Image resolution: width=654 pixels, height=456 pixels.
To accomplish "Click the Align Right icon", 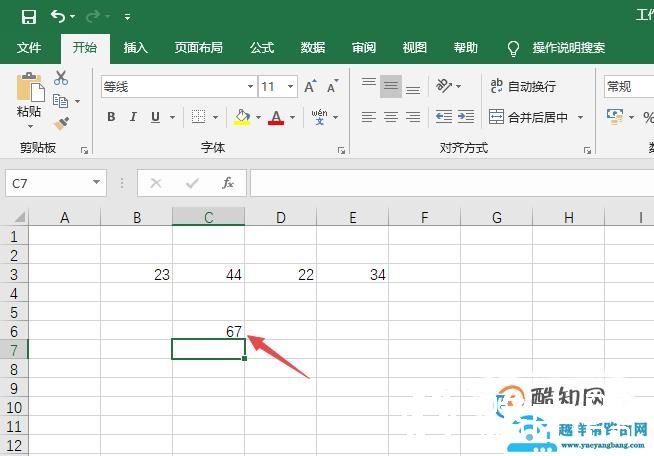I will tap(413, 117).
